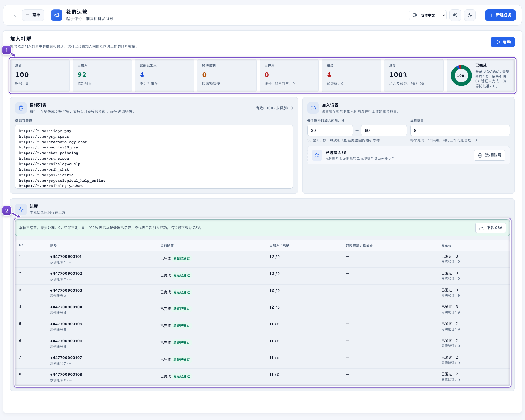Open account picker via 选择账号
Viewport: 525px width, 420px height.
489,155
